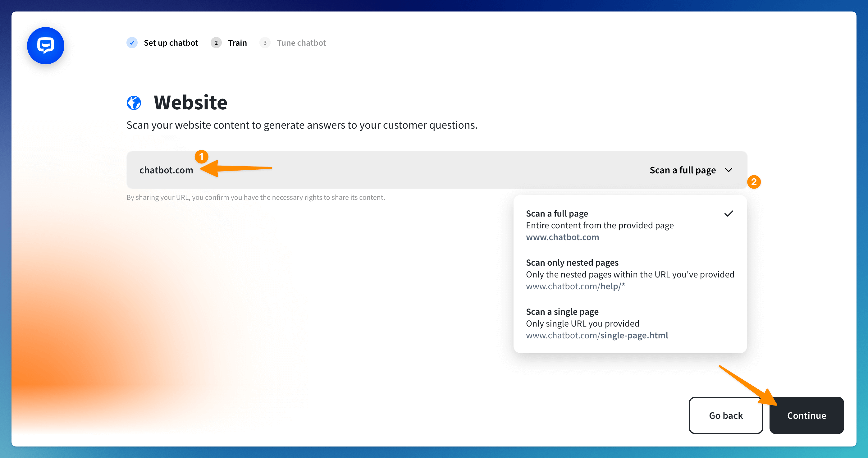
Task: Switch to the Train step
Action: tap(237, 43)
